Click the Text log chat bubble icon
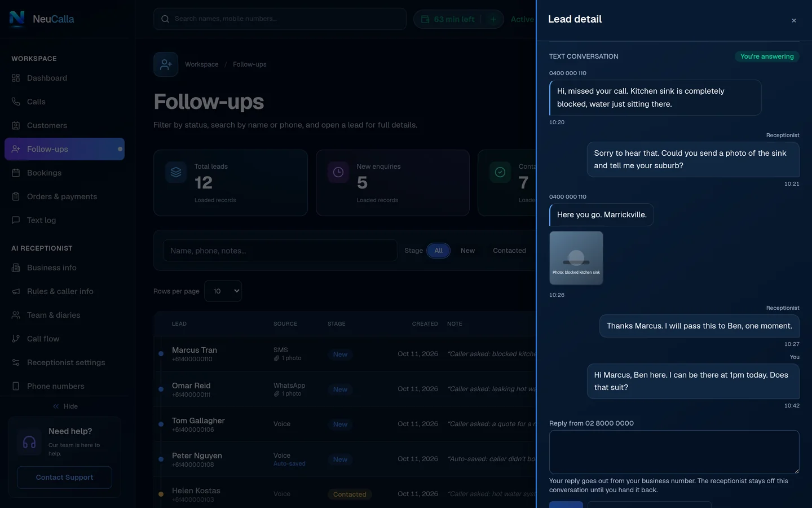Screen dimensions: 812x508 (16, 220)
